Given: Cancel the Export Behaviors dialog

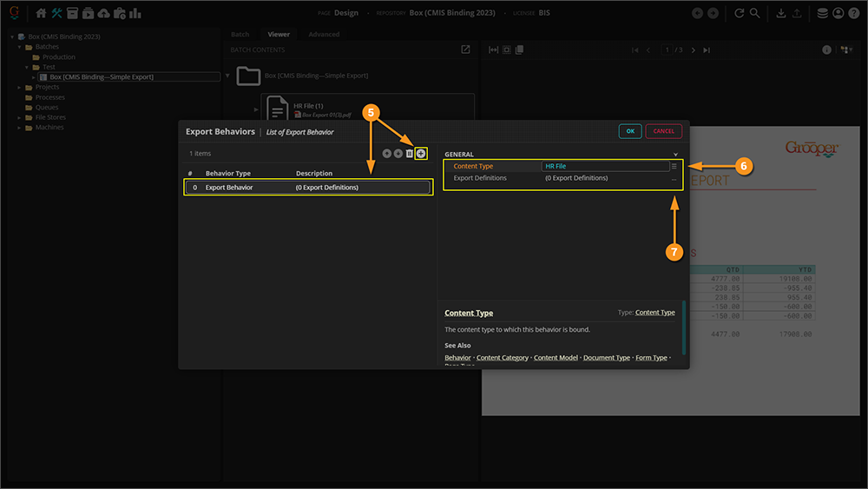Looking at the screenshot, I should point(664,131).
